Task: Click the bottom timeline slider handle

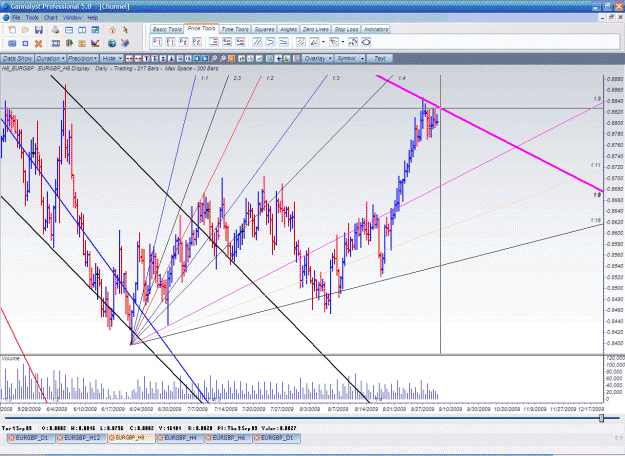Action: (601, 418)
